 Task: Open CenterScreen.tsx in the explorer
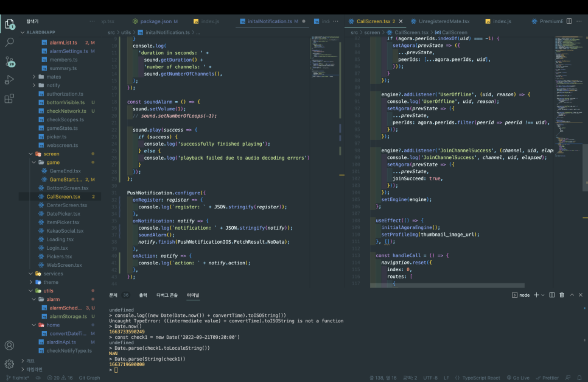pyautogui.click(x=67, y=205)
